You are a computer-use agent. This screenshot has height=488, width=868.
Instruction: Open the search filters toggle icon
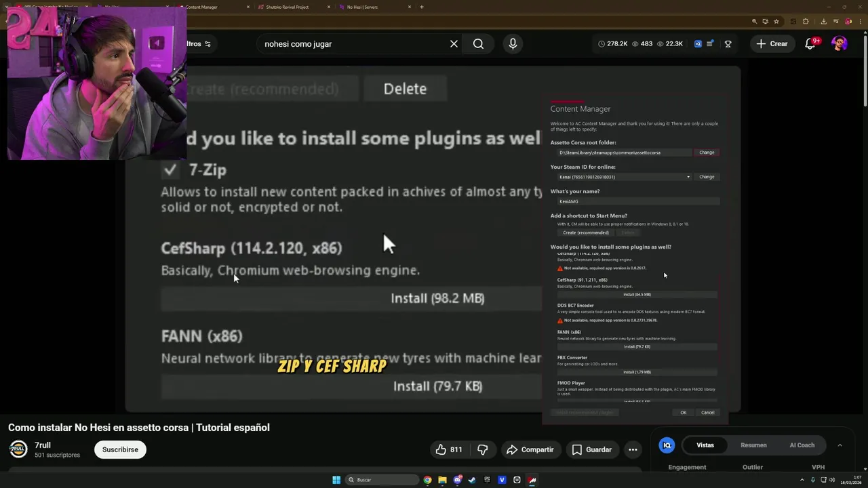click(208, 44)
